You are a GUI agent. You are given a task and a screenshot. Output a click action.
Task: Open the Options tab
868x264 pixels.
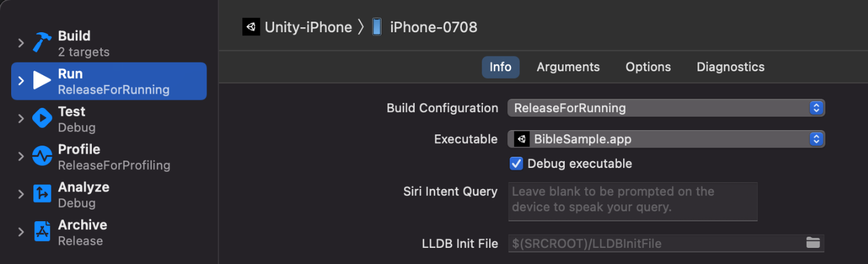coord(648,67)
